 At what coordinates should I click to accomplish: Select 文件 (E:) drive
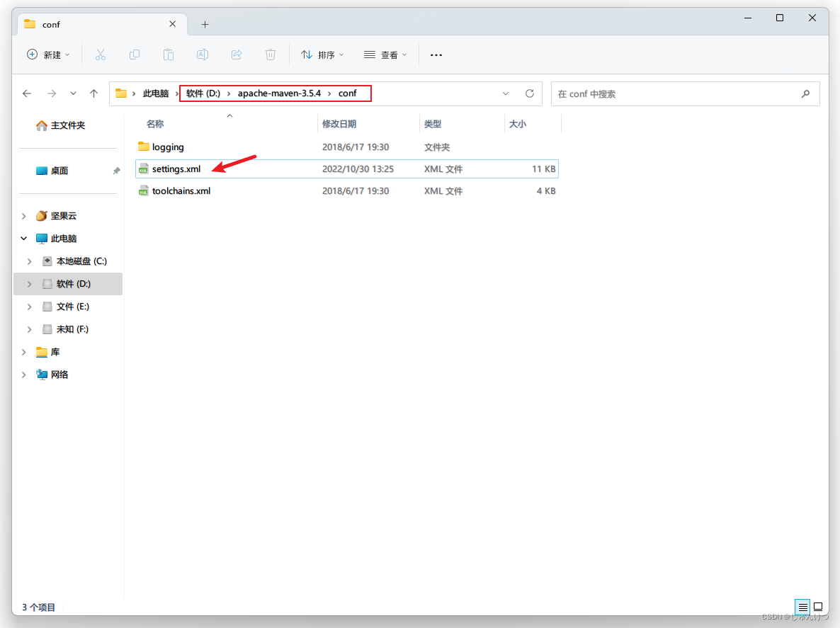pos(72,307)
